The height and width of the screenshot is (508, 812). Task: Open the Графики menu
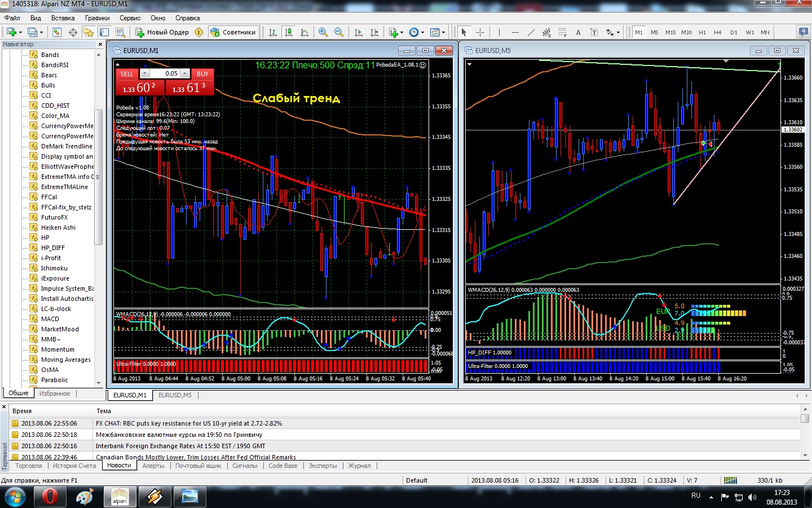pyautogui.click(x=97, y=18)
